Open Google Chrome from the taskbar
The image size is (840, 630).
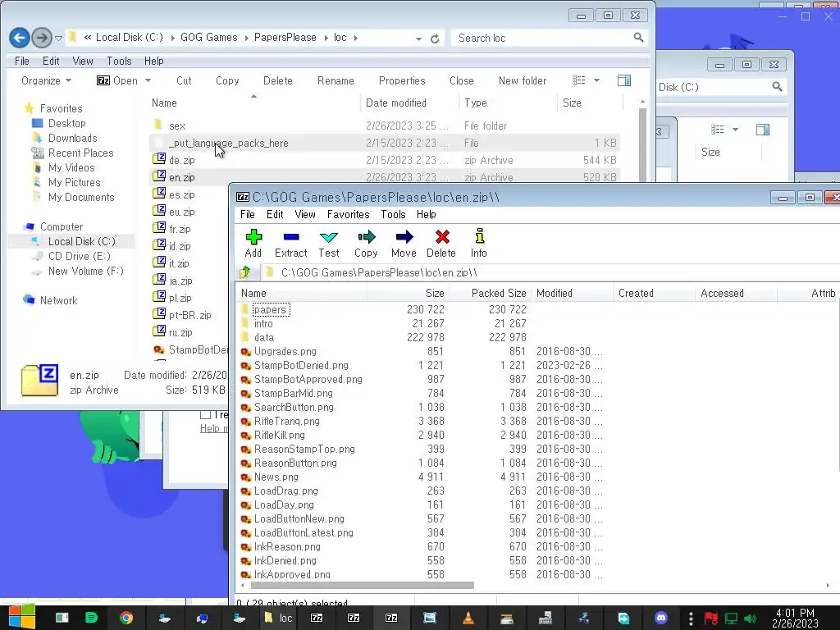pos(126,618)
